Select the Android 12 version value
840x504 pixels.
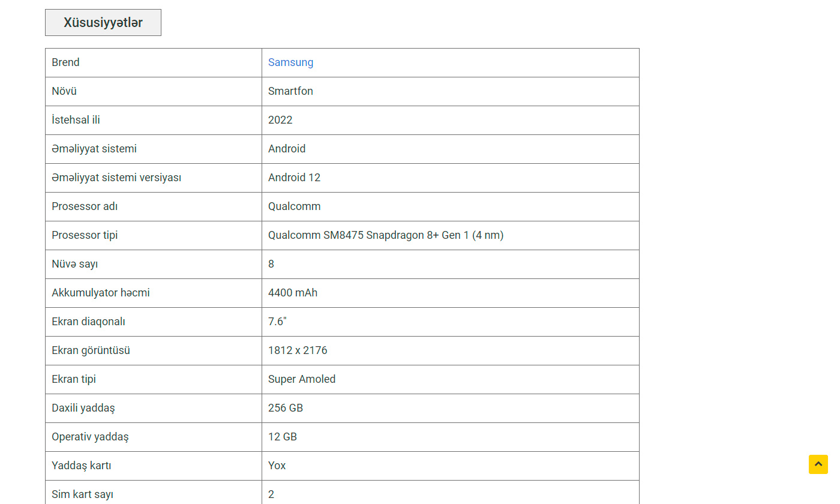click(294, 178)
